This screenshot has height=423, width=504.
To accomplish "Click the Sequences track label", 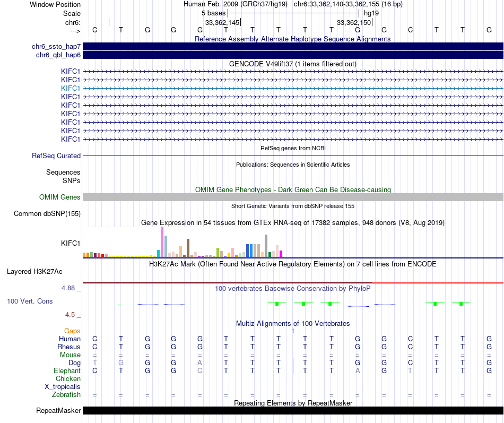I will pos(63,172).
